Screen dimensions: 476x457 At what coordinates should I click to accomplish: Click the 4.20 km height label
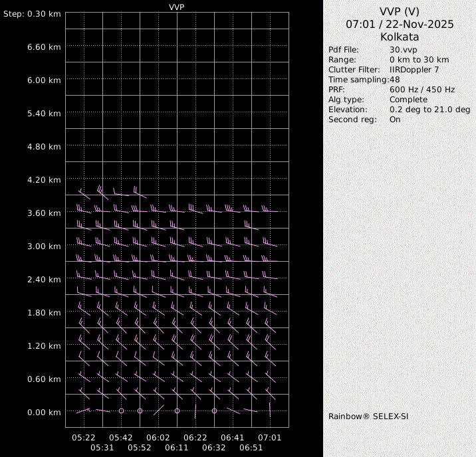click(45, 179)
